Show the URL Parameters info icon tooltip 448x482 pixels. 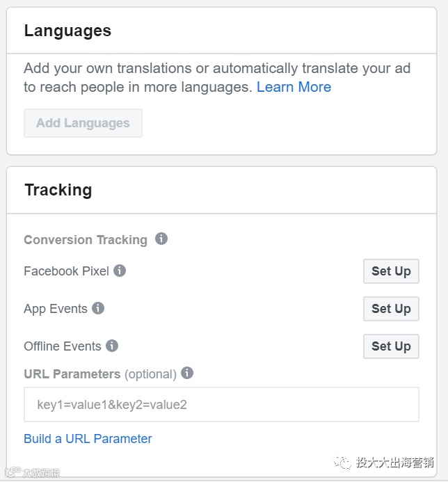pos(187,373)
